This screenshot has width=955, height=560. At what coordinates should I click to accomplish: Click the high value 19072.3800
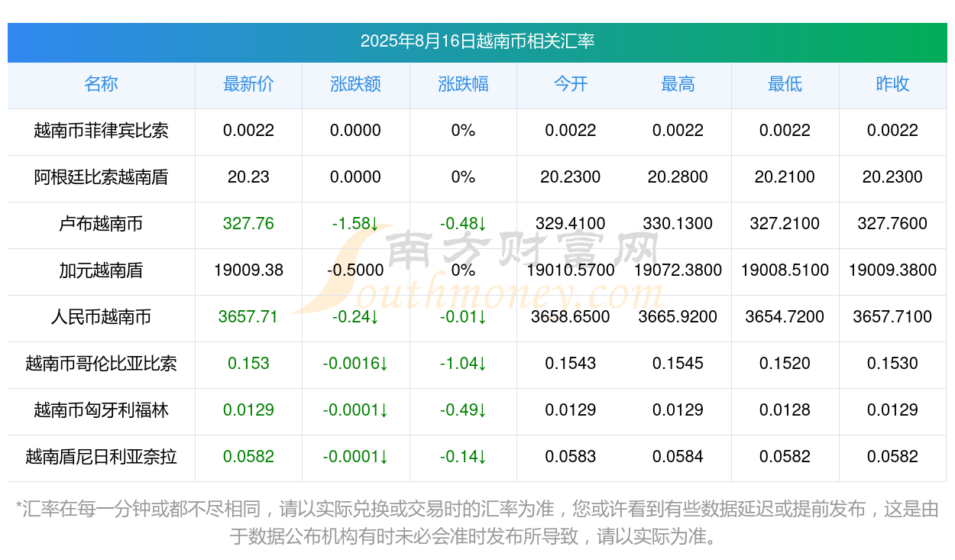pyautogui.click(x=678, y=270)
